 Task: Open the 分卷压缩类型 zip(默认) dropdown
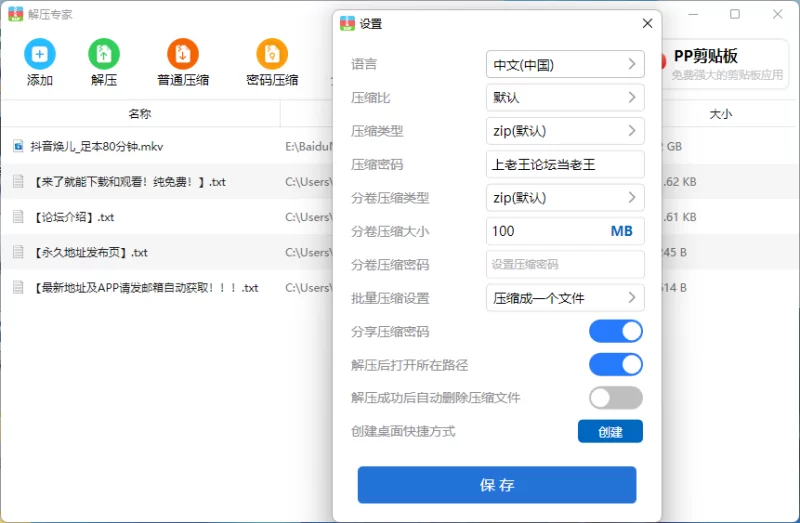565,198
